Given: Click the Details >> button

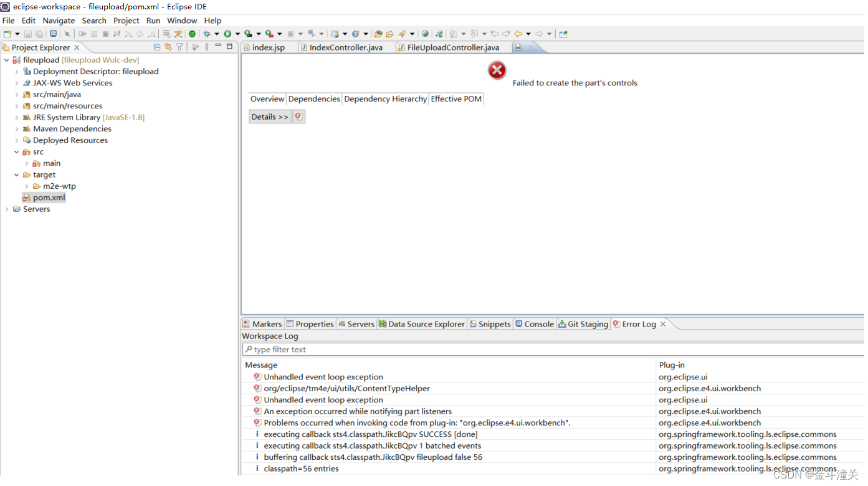Looking at the screenshot, I should (270, 117).
